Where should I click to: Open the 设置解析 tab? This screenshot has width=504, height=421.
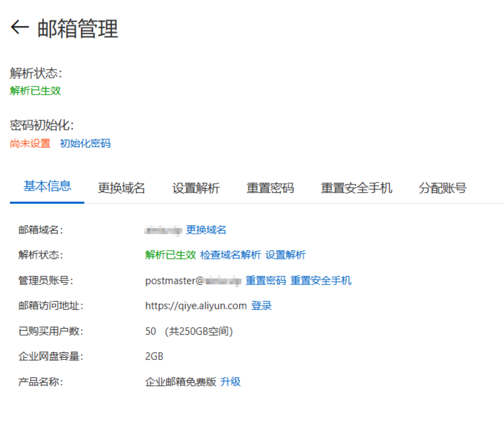tap(196, 188)
